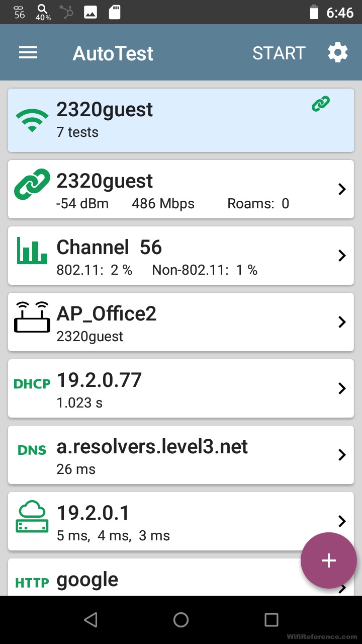This screenshot has width=362, height=644.
Task: Open the hamburger navigation menu
Action: pyautogui.click(x=29, y=53)
